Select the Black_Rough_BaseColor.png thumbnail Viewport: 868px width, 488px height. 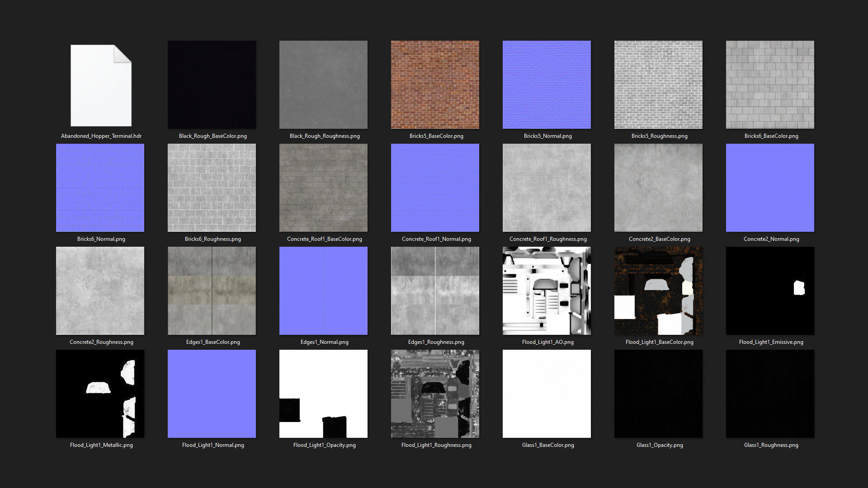[x=212, y=84]
